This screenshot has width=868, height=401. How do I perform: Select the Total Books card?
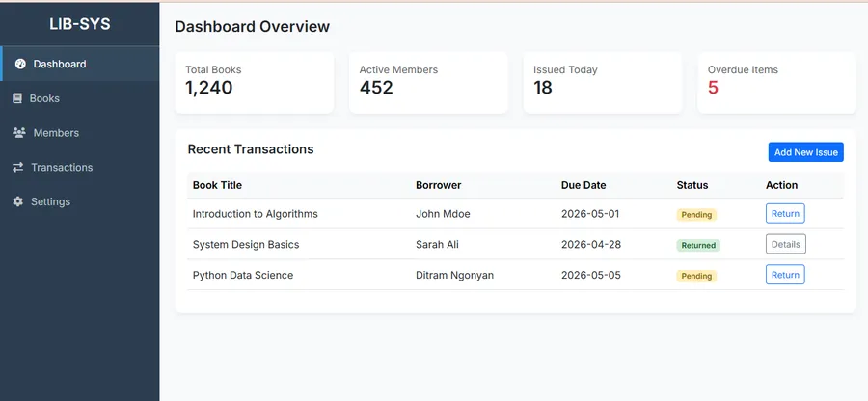click(x=255, y=83)
